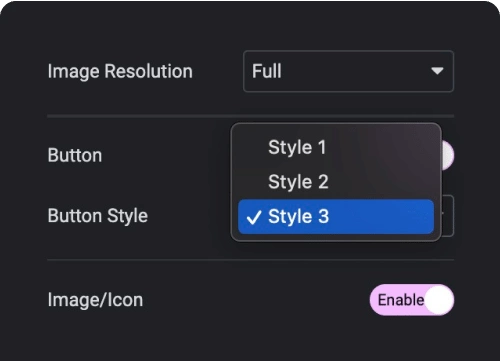This screenshot has height=361, width=500.
Task: Click the white knob on Image/Icon switch
Action: (x=439, y=300)
